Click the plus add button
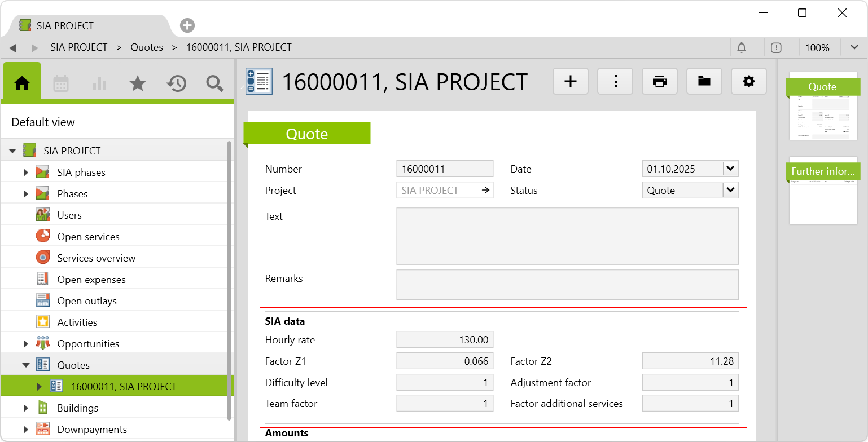868x442 pixels. coord(571,81)
